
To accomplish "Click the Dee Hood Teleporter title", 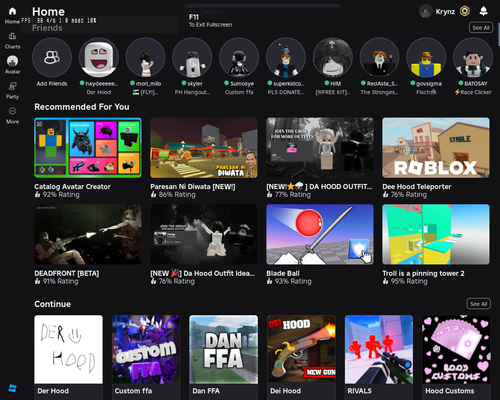I will (x=417, y=187).
